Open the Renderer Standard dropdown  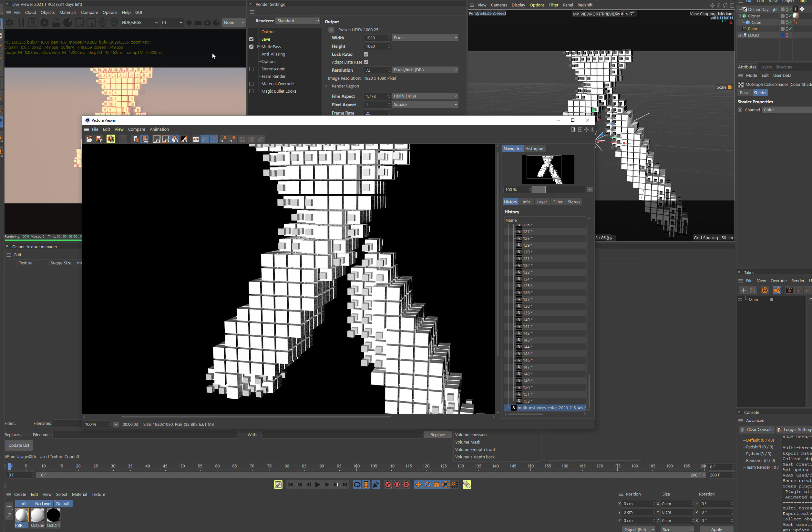tap(297, 21)
